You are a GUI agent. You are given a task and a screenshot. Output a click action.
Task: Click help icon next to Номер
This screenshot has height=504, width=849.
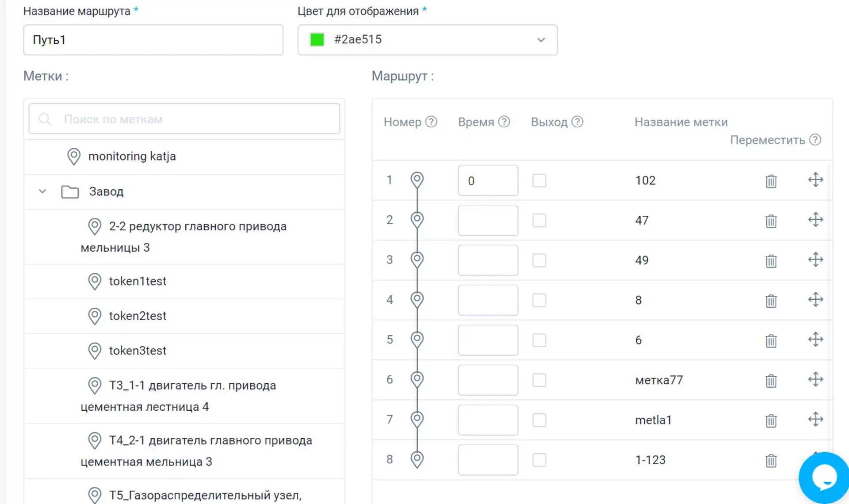pos(431,122)
